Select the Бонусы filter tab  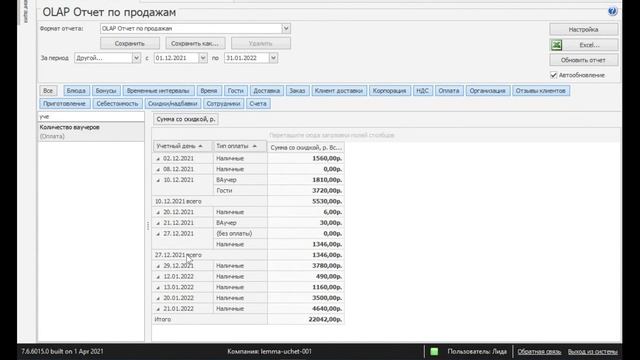(x=106, y=91)
